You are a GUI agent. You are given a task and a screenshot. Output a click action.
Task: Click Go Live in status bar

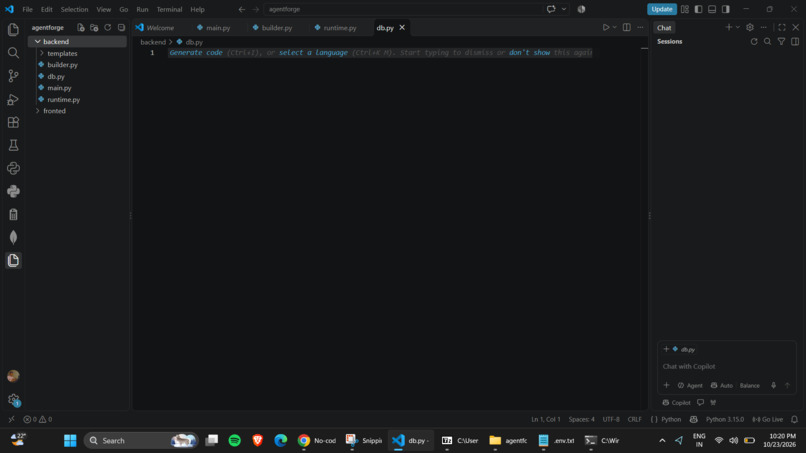tap(768, 419)
